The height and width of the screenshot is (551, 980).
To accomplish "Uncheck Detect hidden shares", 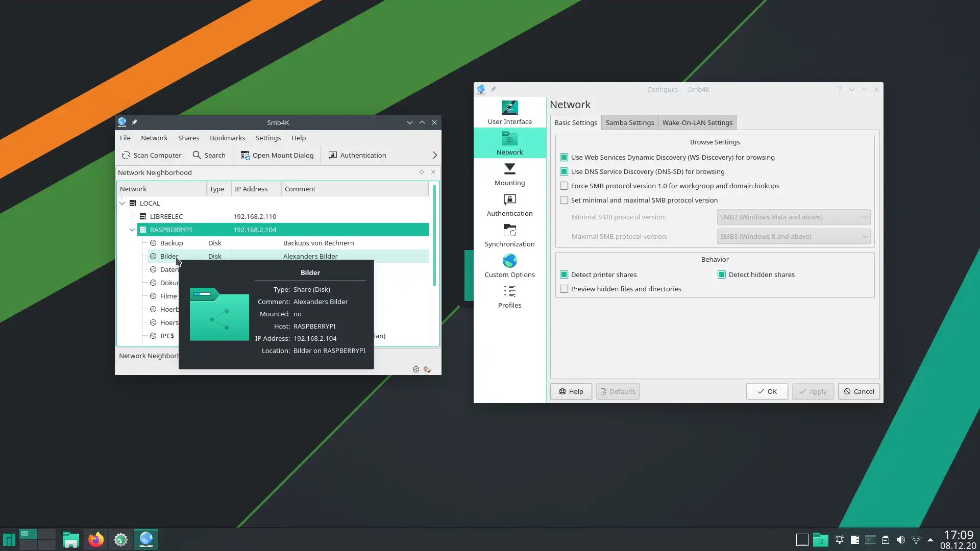I will (x=722, y=274).
